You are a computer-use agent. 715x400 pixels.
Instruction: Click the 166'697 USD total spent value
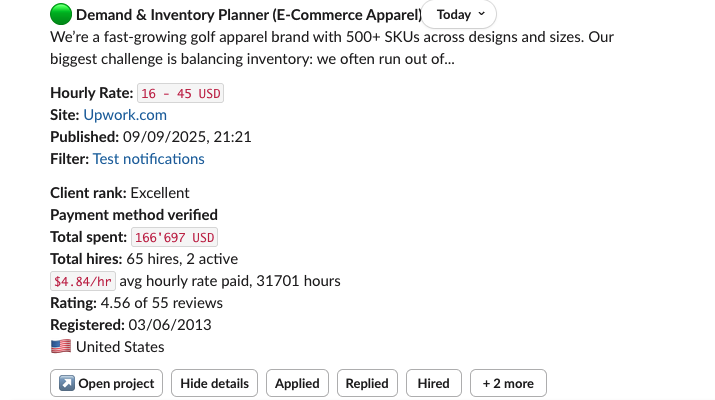174,237
